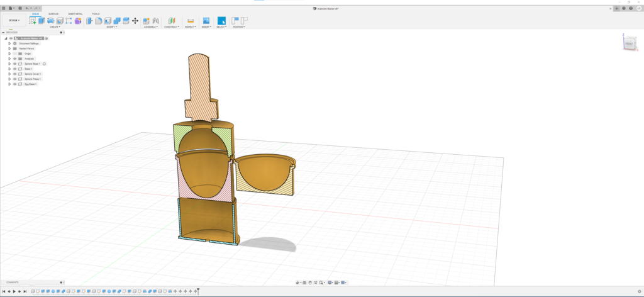Open the Insert menu label
644x297 pixels.
tap(206, 26)
